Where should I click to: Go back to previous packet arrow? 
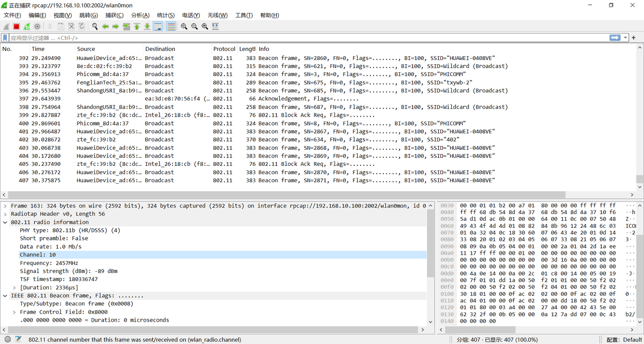(105, 26)
